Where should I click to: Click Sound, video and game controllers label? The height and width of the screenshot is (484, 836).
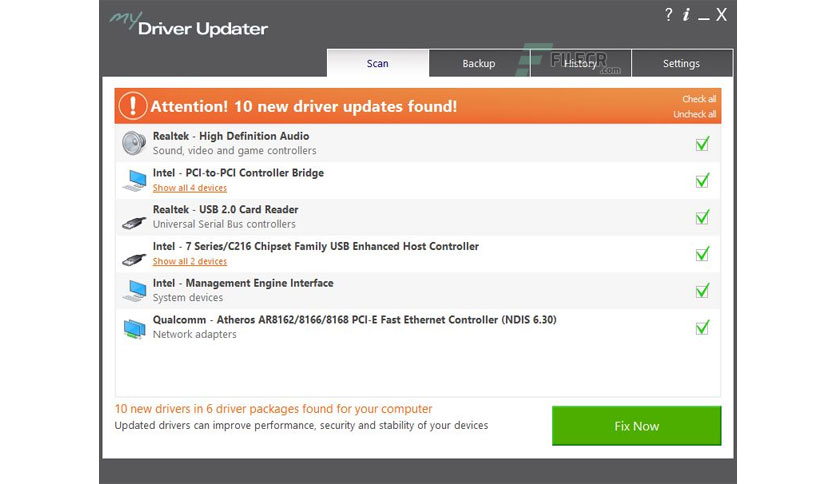tap(235, 151)
